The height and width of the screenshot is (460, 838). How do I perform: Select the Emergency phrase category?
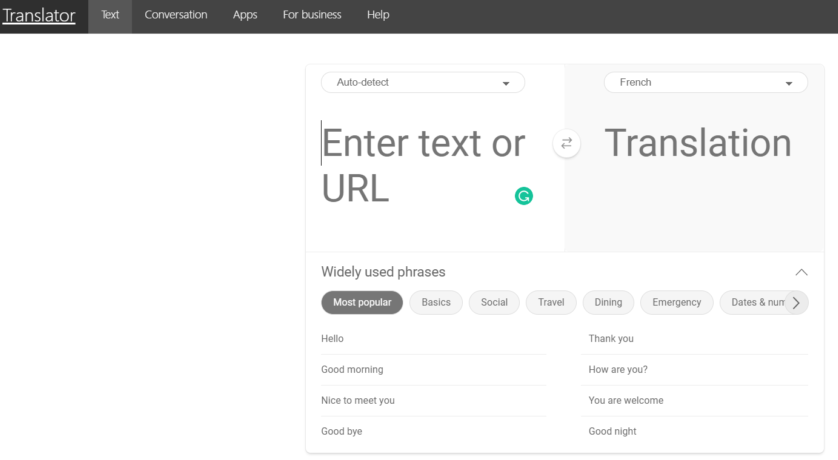tap(677, 302)
